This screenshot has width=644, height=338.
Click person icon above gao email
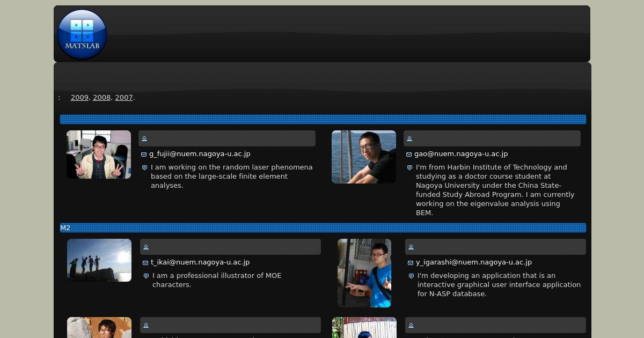pyautogui.click(x=409, y=139)
